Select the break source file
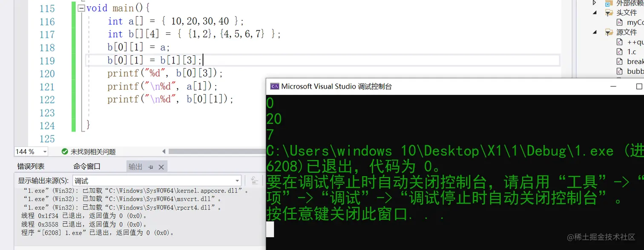Image resolution: width=644 pixels, height=250 pixels. (633, 61)
